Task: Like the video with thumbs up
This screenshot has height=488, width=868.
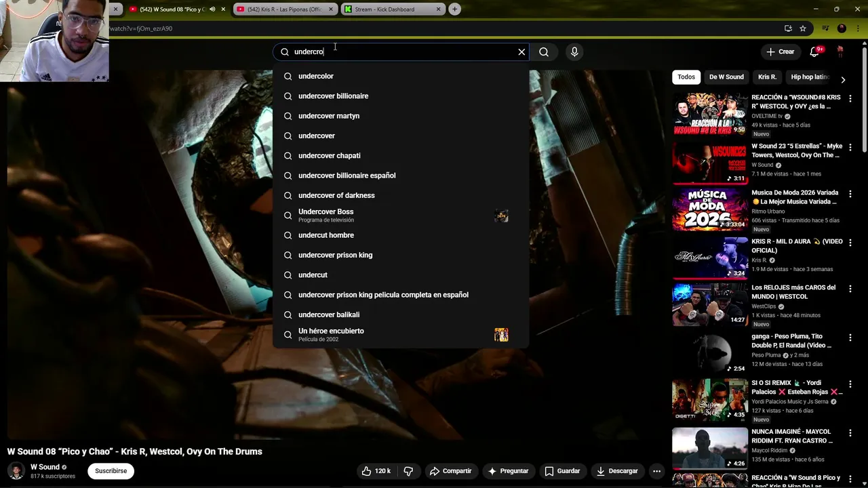Action: coord(376,471)
